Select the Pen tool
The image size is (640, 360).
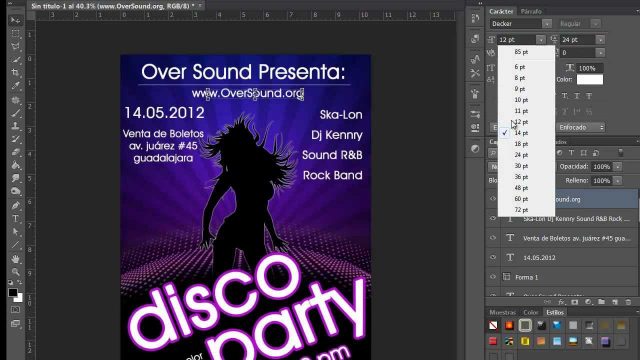click(16, 205)
